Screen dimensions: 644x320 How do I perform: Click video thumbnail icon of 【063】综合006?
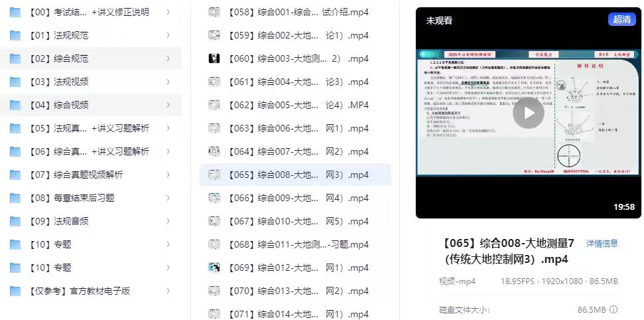(214, 128)
